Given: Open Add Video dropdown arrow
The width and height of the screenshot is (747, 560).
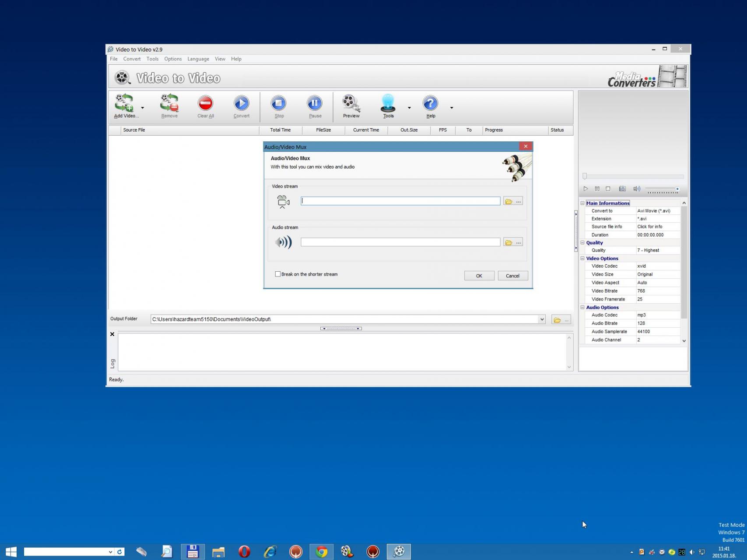Looking at the screenshot, I should tap(143, 108).
